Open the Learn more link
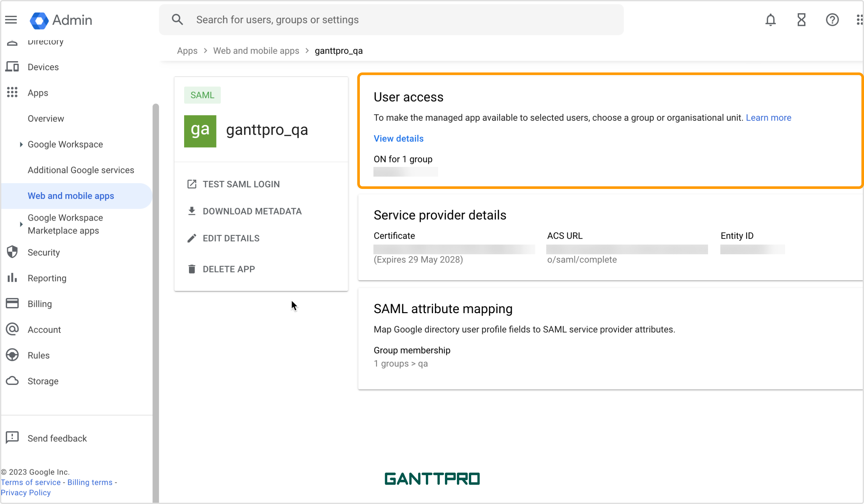 769,118
